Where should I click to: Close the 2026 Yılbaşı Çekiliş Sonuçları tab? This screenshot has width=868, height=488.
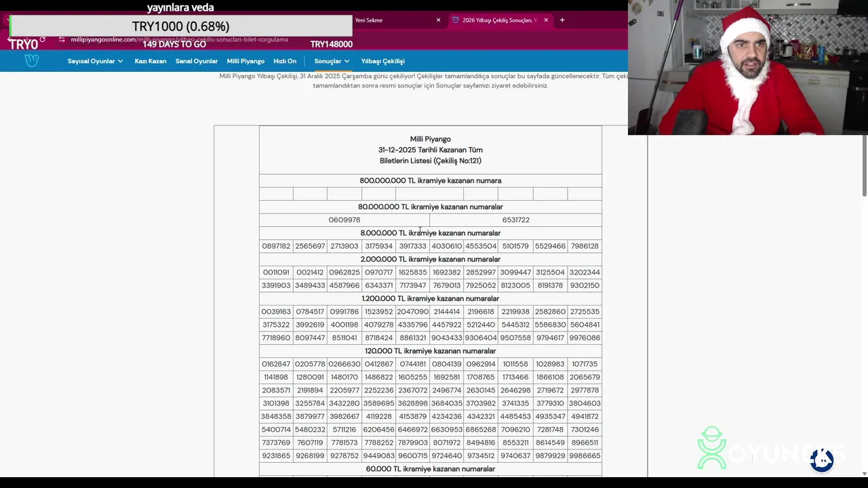(x=546, y=20)
